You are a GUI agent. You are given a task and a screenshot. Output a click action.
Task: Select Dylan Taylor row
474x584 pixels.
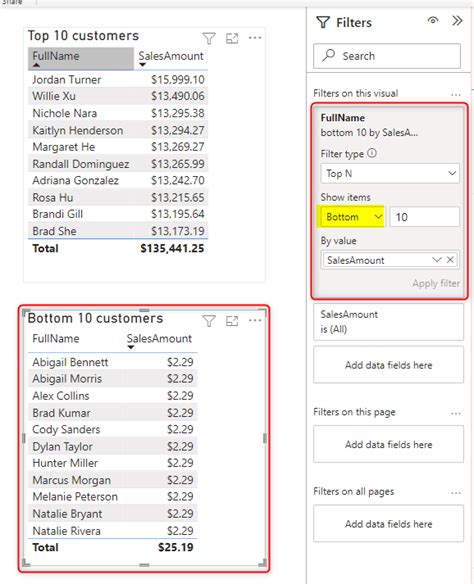coord(112,446)
